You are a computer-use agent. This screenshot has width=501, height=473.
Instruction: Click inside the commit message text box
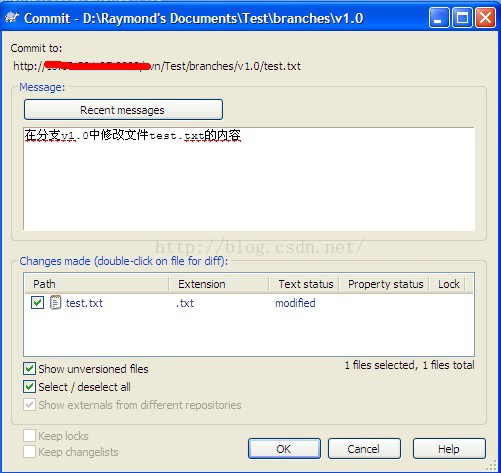249,179
